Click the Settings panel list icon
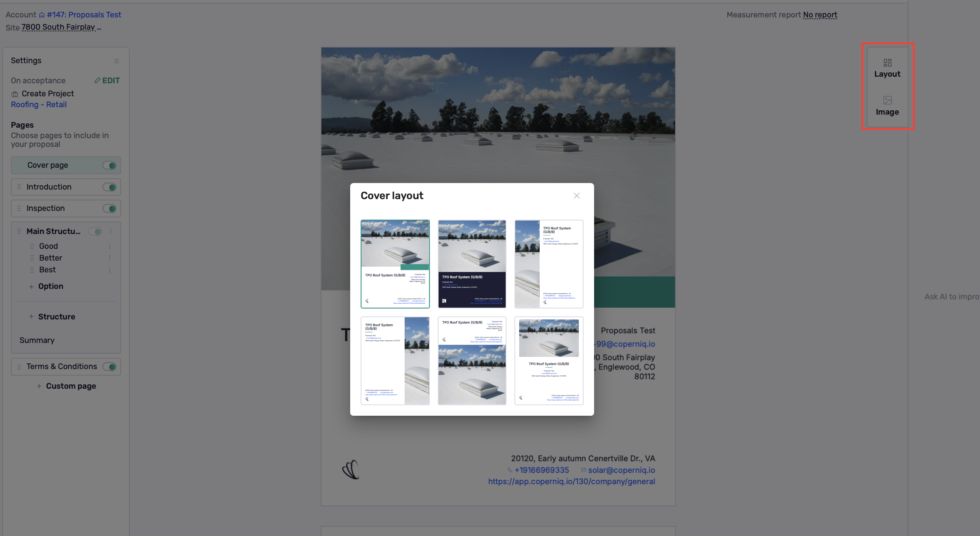980x536 pixels. [x=116, y=61]
